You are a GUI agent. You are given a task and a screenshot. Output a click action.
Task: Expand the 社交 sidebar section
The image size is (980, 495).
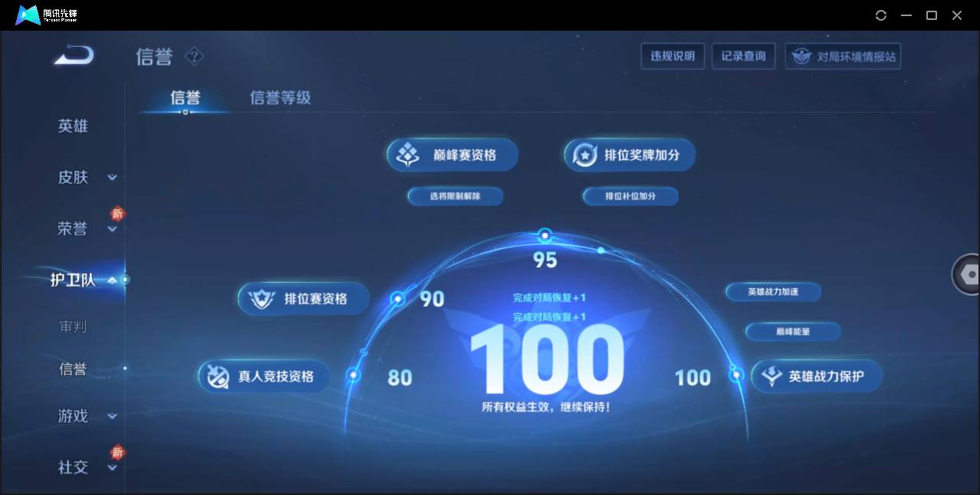pyautogui.click(x=112, y=467)
